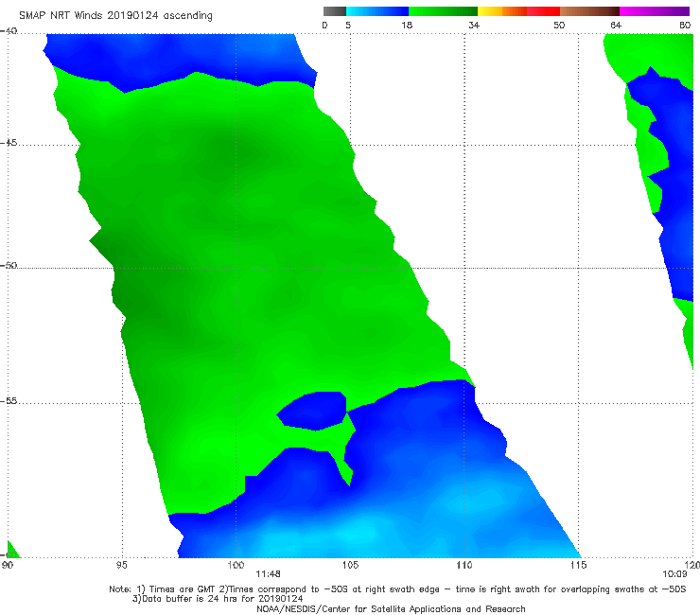Click the red segment of the color bar
The width and height of the screenshot is (700, 615).
click(x=543, y=11)
